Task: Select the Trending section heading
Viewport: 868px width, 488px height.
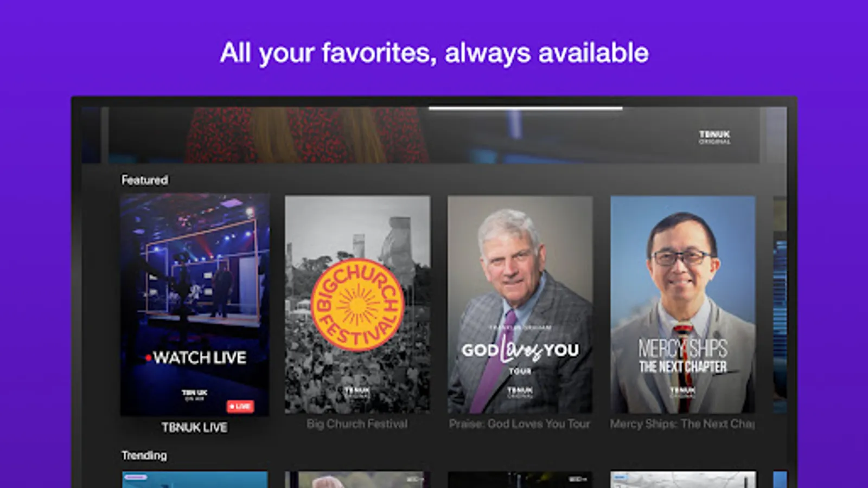Action: 144,455
